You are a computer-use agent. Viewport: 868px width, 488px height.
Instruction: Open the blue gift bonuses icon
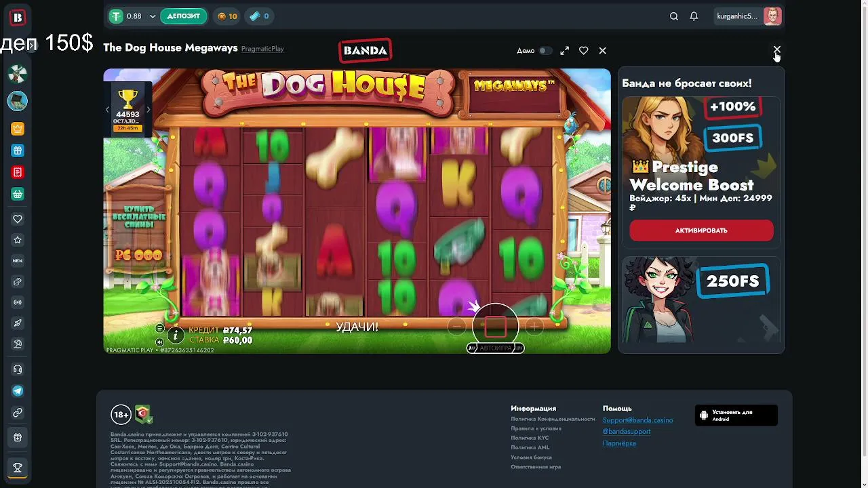18,150
